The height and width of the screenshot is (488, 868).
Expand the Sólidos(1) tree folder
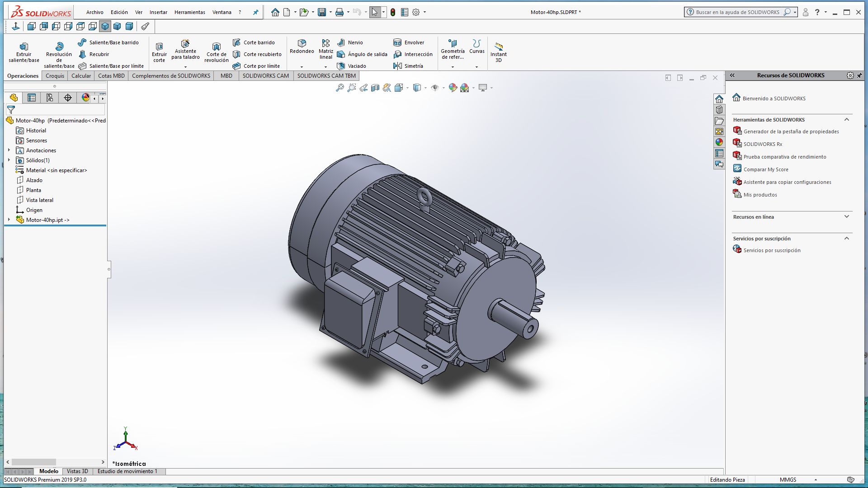(9, 160)
